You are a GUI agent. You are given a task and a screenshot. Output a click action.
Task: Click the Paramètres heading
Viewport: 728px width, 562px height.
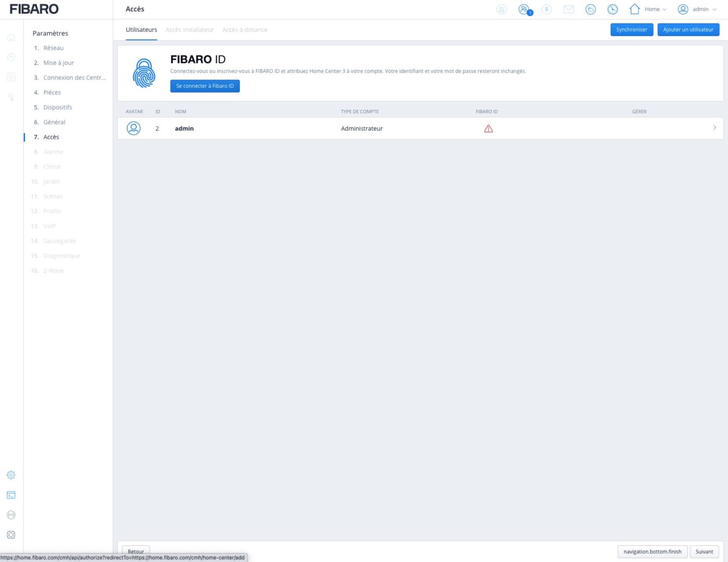point(50,33)
